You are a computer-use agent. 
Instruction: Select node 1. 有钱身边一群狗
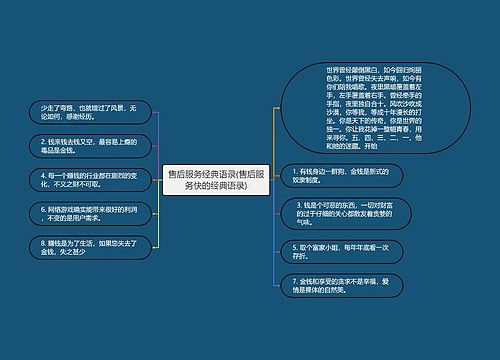tap(342, 176)
